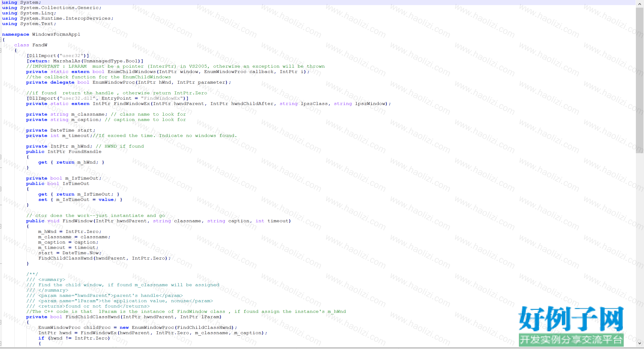This screenshot has width=644, height=349.
Task: Click 'FindWindow' in the public void declaration
Action: tap(77, 221)
